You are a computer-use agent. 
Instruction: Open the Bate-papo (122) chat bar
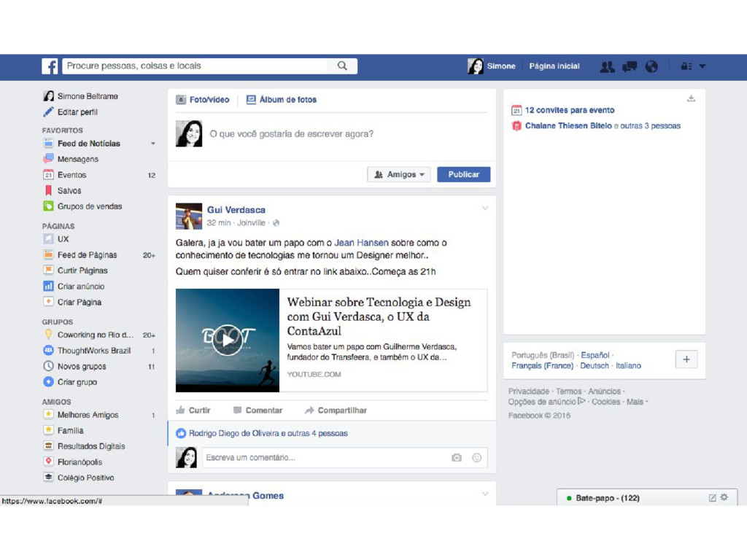pyautogui.click(x=608, y=498)
